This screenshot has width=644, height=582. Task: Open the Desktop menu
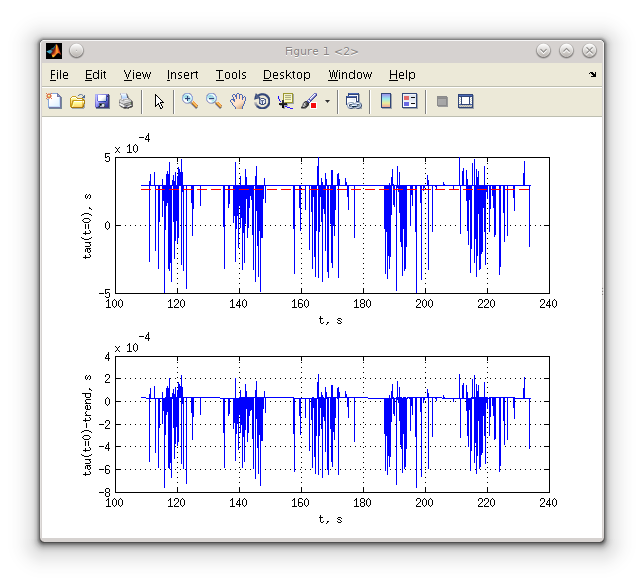point(287,75)
